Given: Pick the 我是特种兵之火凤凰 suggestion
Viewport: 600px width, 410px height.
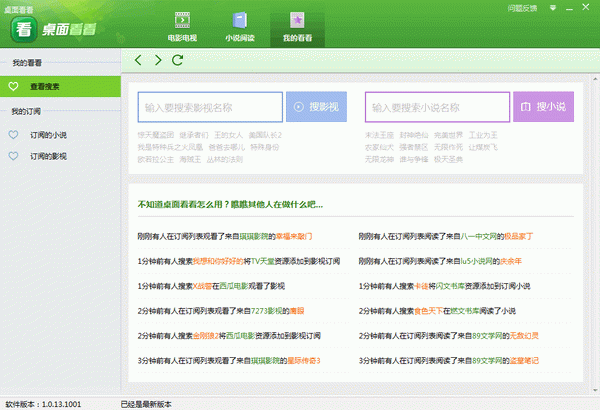Looking at the screenshot, I should pyautogui.click(x=170, y=147).
